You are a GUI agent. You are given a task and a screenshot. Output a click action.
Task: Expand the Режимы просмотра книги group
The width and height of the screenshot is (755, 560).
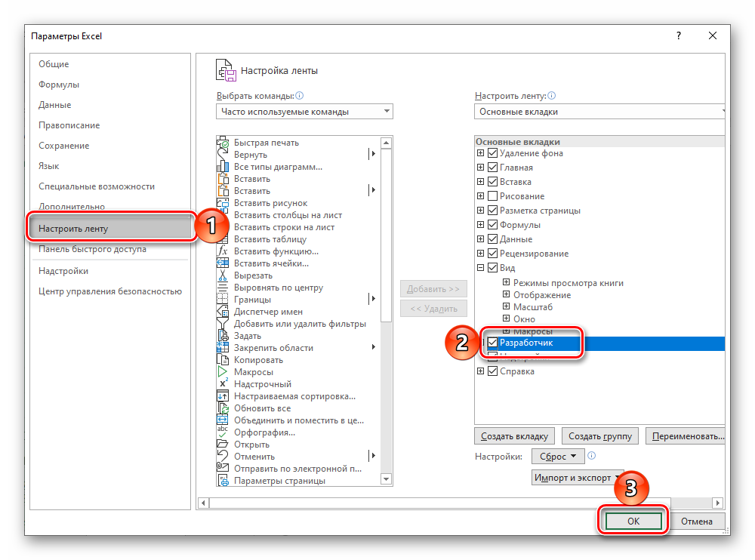click(506, 282)
